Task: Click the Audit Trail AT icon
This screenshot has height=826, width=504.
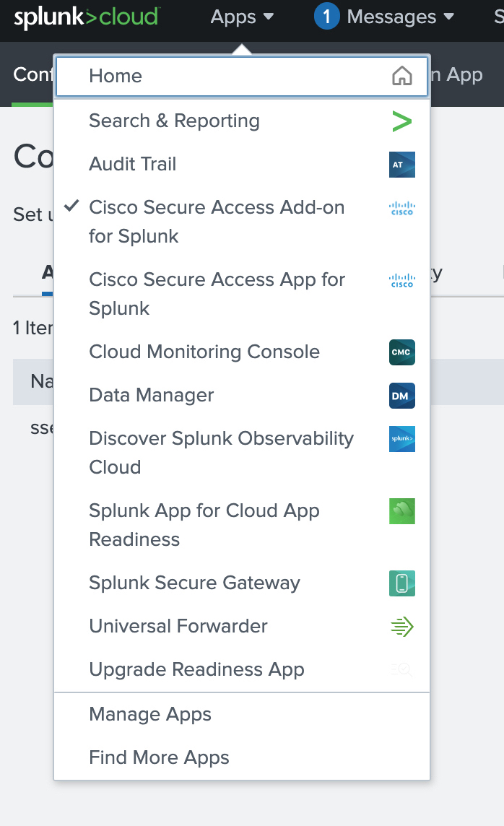Action: tap(401, 165)
